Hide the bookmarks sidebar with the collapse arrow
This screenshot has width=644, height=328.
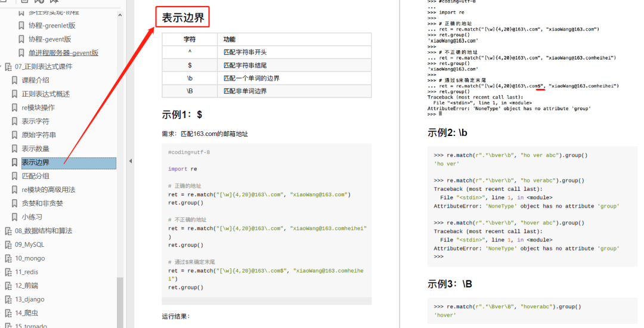[x=131, y=161]
